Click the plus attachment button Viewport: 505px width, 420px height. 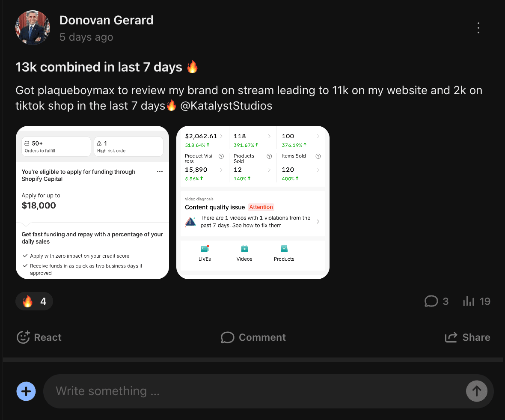pos(26,391)
